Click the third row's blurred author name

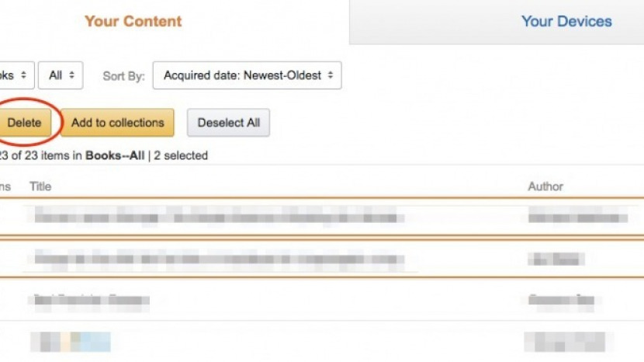pos(561,301)
